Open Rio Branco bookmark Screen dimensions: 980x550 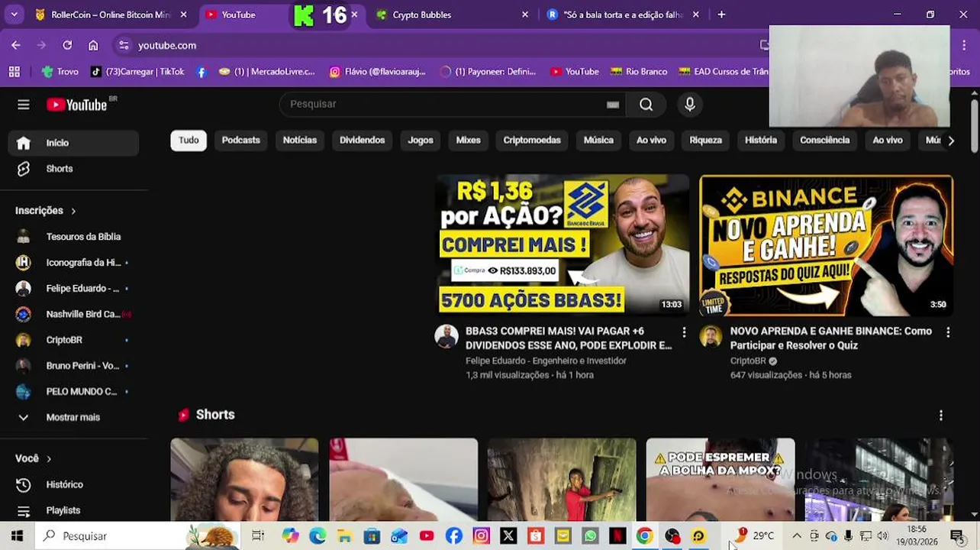(639, 72)
